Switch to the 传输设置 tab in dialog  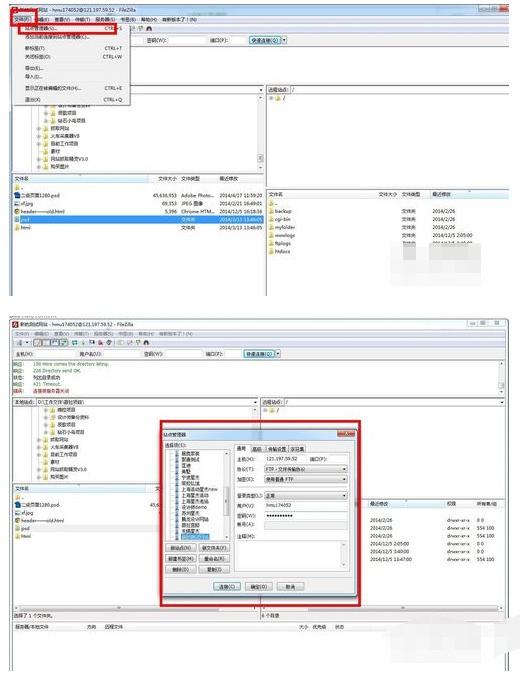[x=276, y=449]
